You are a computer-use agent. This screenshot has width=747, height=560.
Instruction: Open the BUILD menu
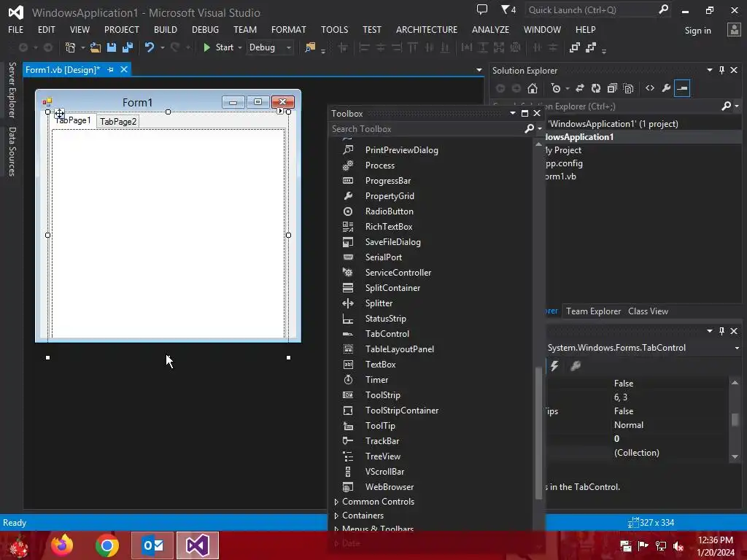click(166, 29)
